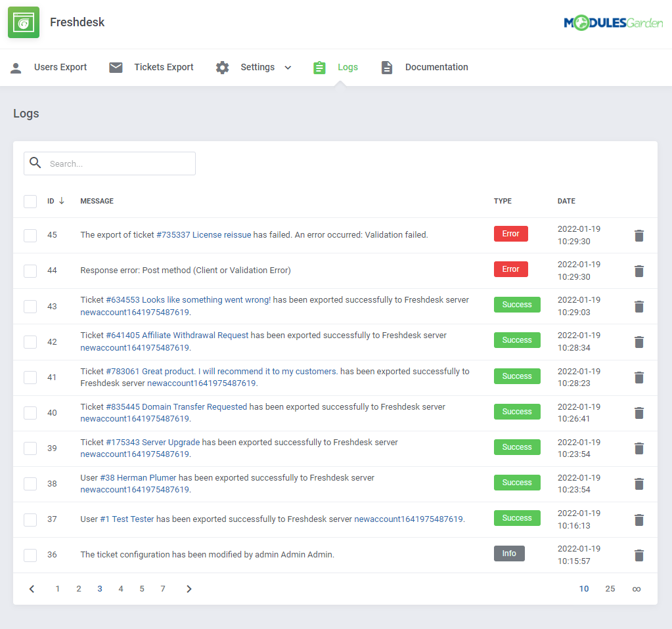Show 25 entries per page
The height and width of the screenshot is (629, 672).
click(610, 589)
